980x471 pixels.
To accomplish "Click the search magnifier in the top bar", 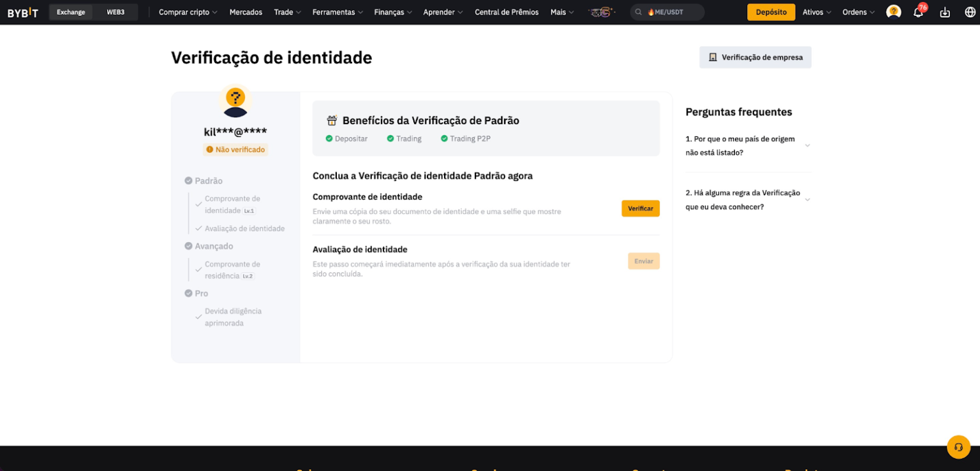I will pyautogui.click(x=638, y=11).
